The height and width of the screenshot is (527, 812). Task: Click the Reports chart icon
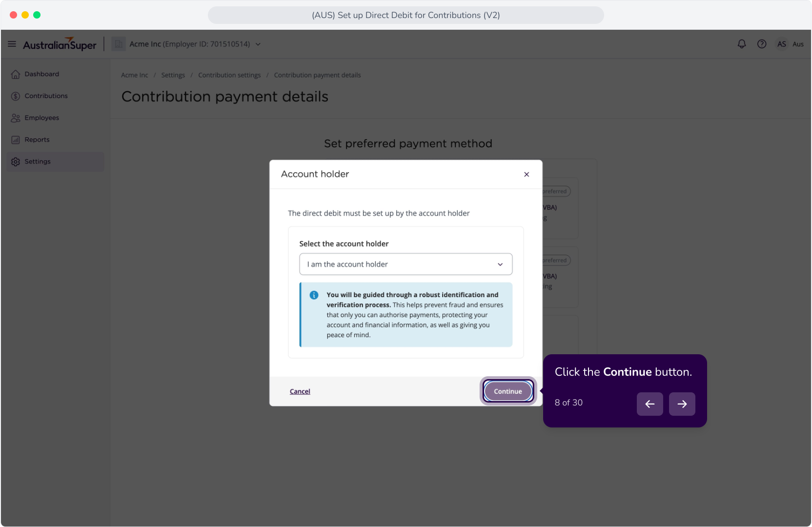coord(16,140)
